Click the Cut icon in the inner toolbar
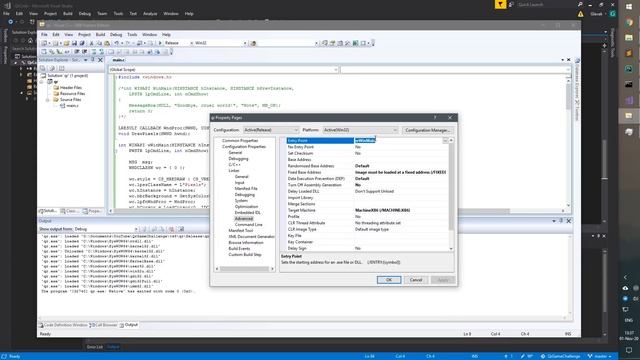Image resolution: width=640 pixels, height=360 pixels. coord(91,43)
